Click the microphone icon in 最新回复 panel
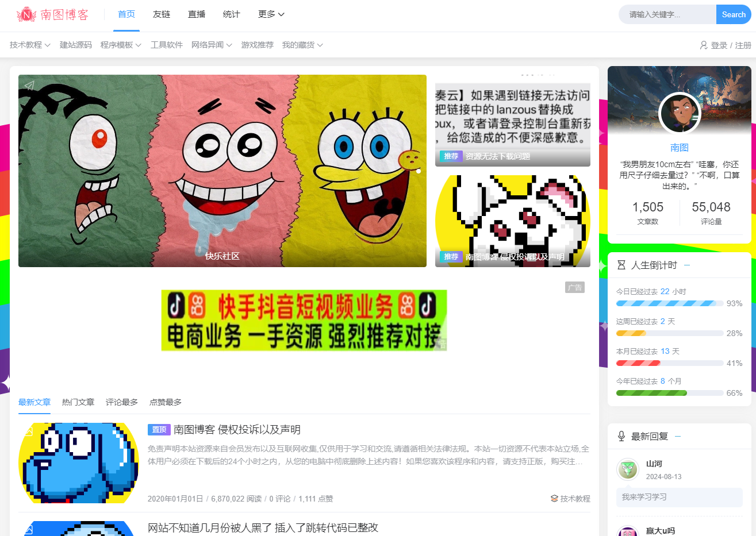This screenshot has height=536, width=756. tap(621, 436)
